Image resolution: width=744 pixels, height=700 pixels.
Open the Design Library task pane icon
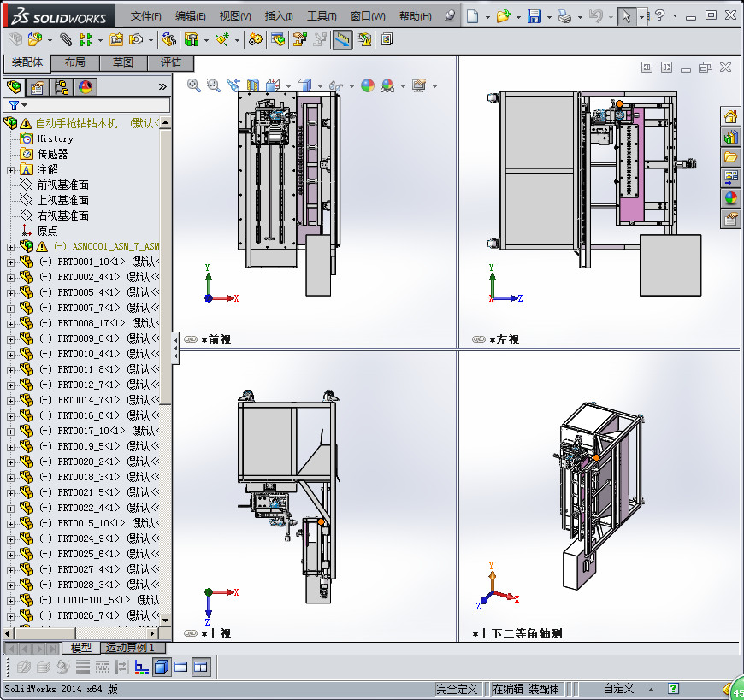click(730, 137)
